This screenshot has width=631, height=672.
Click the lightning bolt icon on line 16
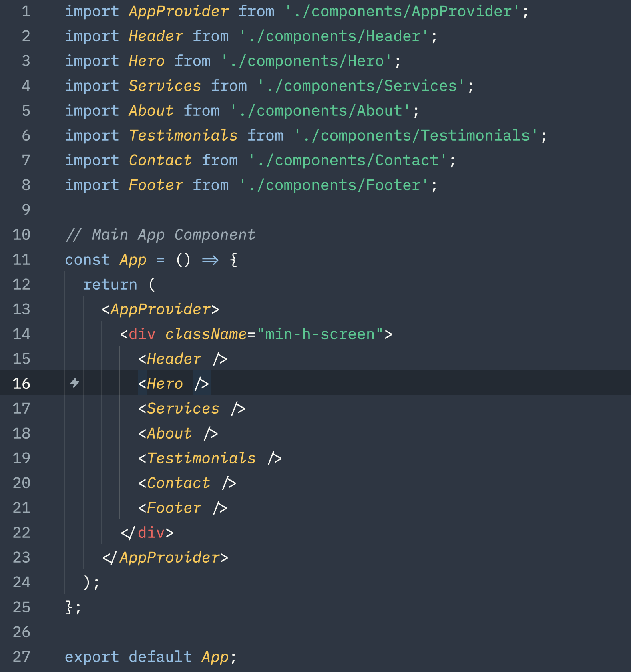click(74, 383)
